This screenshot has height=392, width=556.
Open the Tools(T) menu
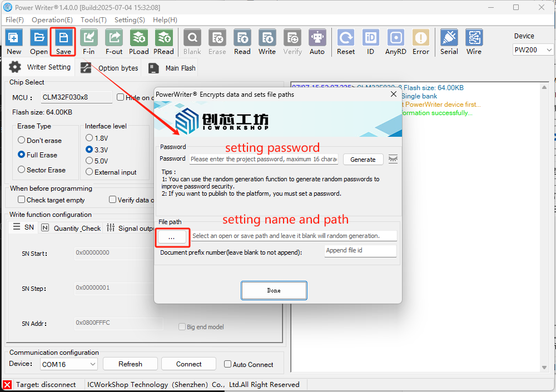pos(93,20)
